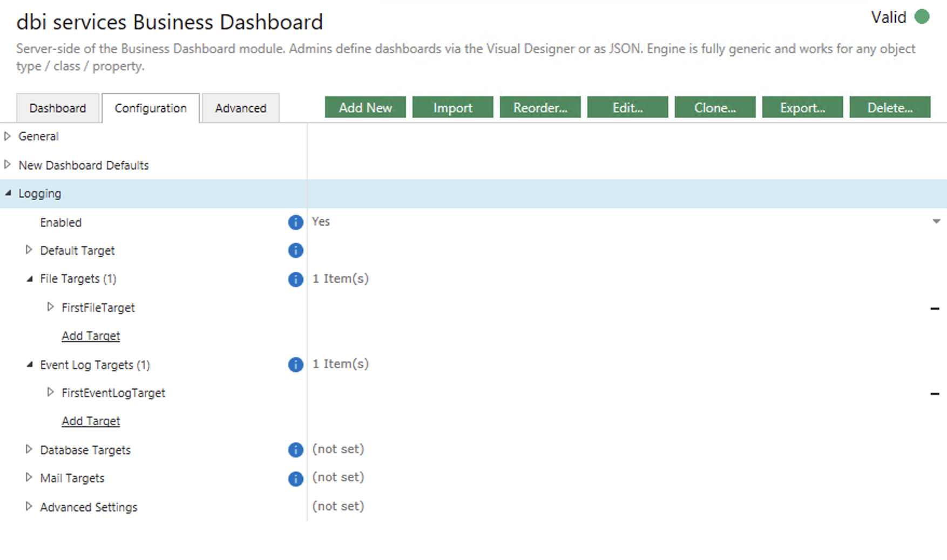Click the green Valid status indicator
The width and height of the screenshot is (947, 560).
pos(922,17)
